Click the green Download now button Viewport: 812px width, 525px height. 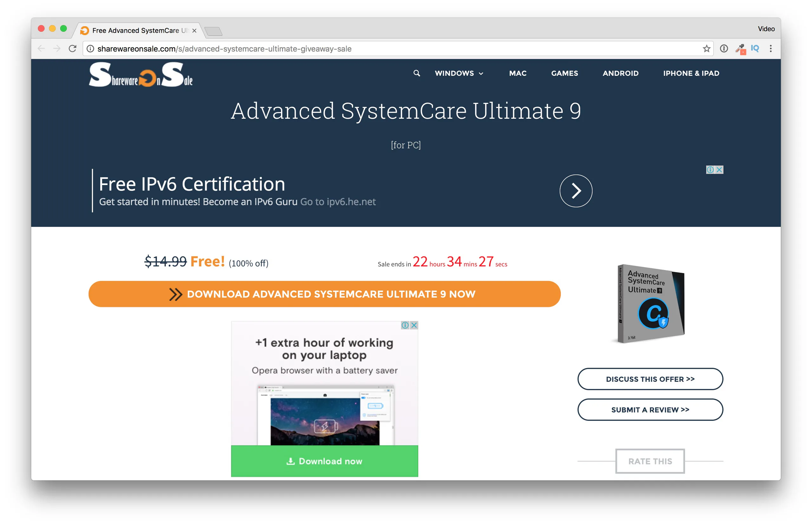324,461
